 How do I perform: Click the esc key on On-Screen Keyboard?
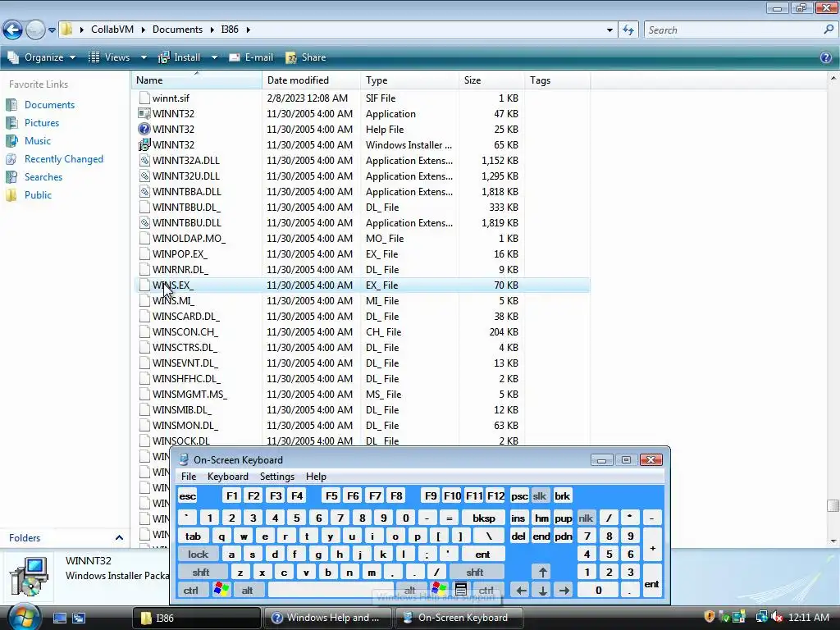coord(188,496)
